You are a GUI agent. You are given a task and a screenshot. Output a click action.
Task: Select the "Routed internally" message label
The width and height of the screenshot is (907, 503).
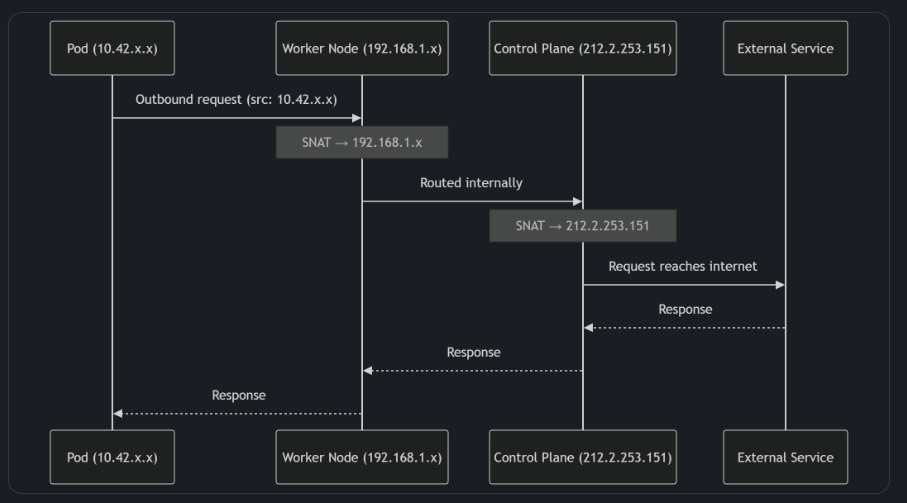(x=471, y=183)
